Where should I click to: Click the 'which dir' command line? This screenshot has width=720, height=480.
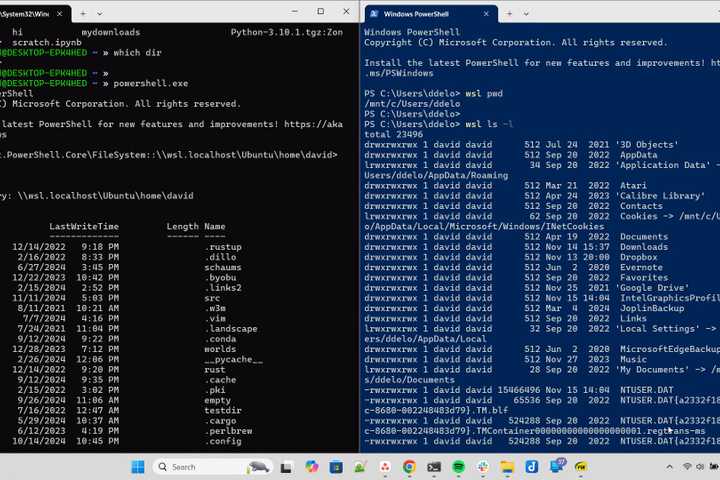tap(137, 53)
